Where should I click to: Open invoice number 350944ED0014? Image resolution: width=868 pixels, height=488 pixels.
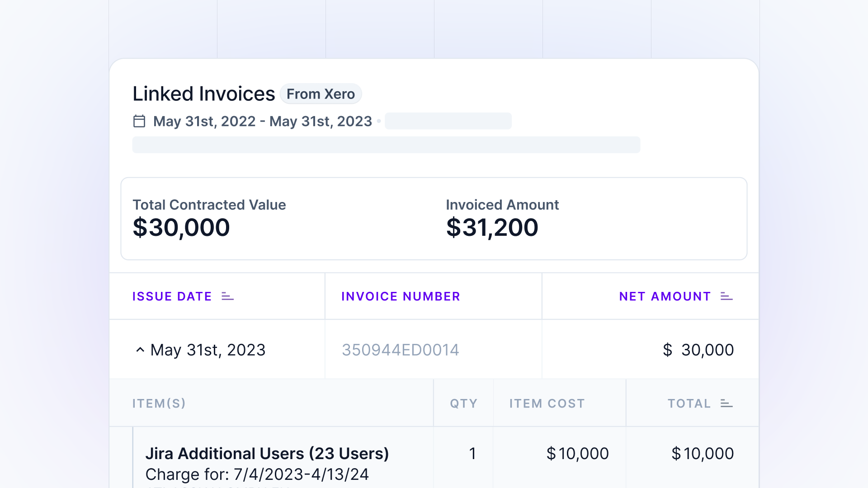click(401, 350)
